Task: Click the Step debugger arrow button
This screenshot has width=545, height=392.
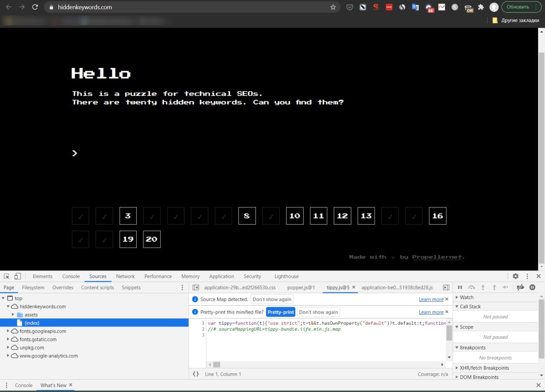Action: (x=505, y=288)
